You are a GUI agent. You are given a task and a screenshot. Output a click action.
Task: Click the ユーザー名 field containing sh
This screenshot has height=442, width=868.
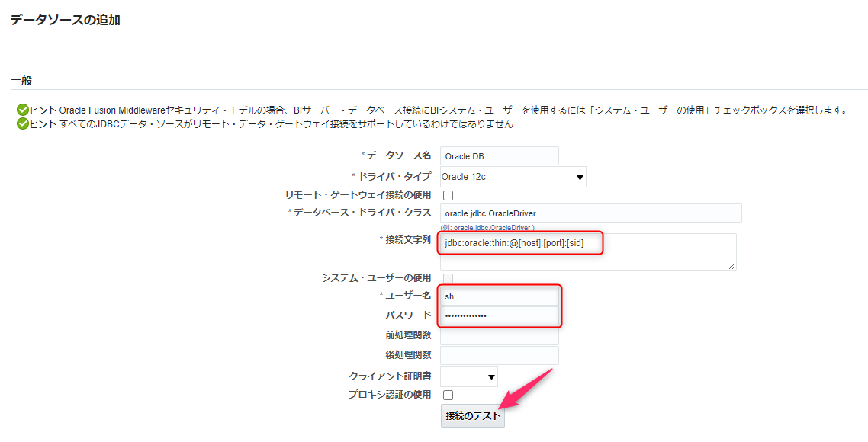(500, 296)
